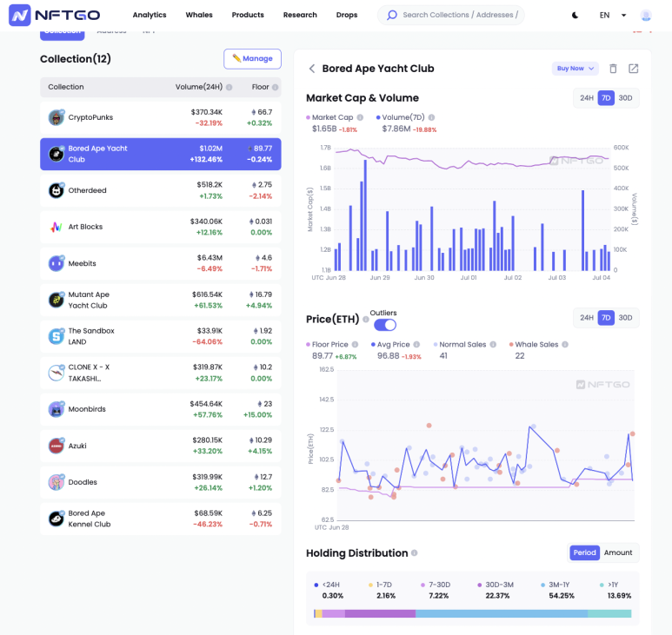Click the Moonbirds avatar icon
This screenshot has width=672, height=635.
click(x=57, y=409)
